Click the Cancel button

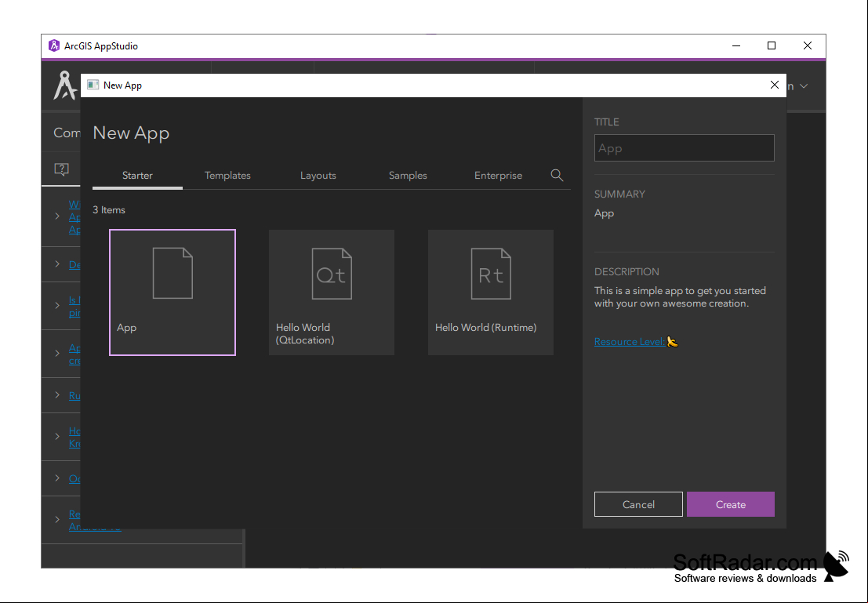[638, 504]
